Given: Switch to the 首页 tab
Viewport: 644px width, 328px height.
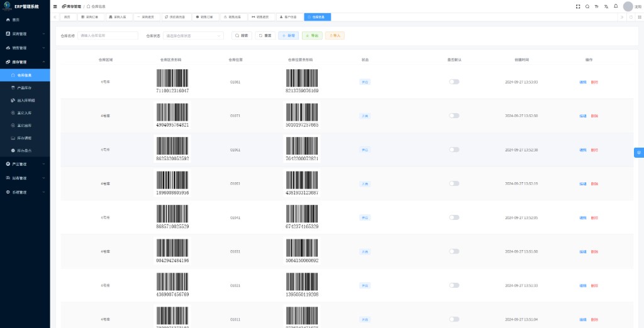Looking at the screenshot, I should click(x=68, y=17).
